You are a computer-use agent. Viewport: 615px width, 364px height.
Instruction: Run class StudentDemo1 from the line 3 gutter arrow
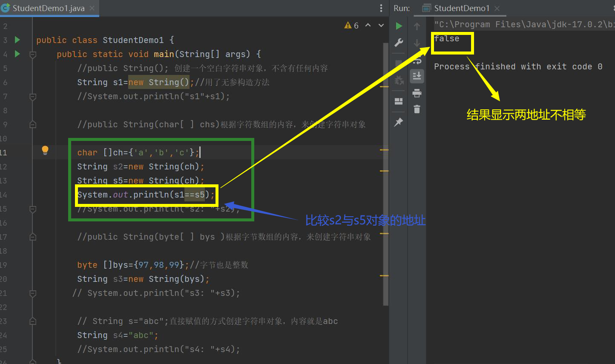tap(17, 40)
